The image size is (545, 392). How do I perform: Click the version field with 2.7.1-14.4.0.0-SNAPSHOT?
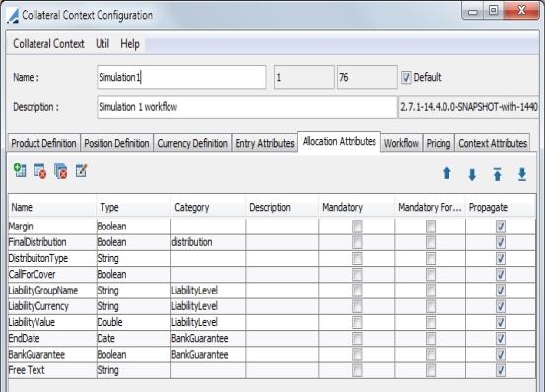pyautogui.click(x=468, y=107)
